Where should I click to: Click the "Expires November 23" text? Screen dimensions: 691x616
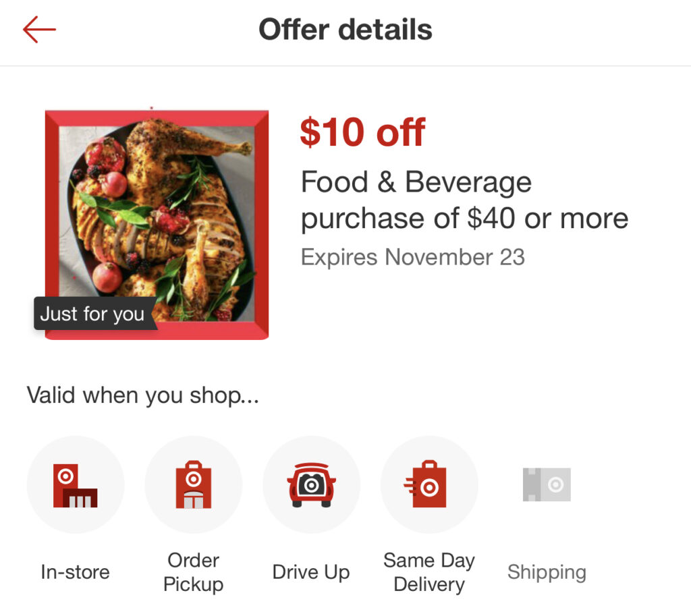[412, 257]
